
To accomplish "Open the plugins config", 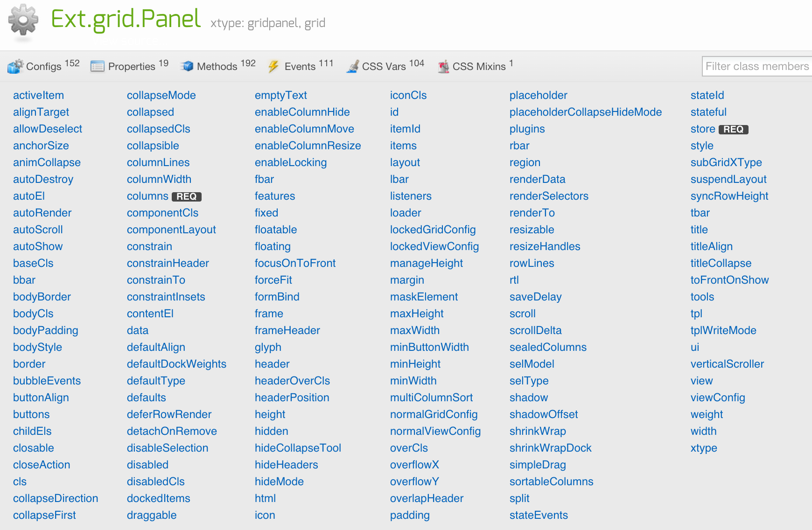I will [527, 129].
